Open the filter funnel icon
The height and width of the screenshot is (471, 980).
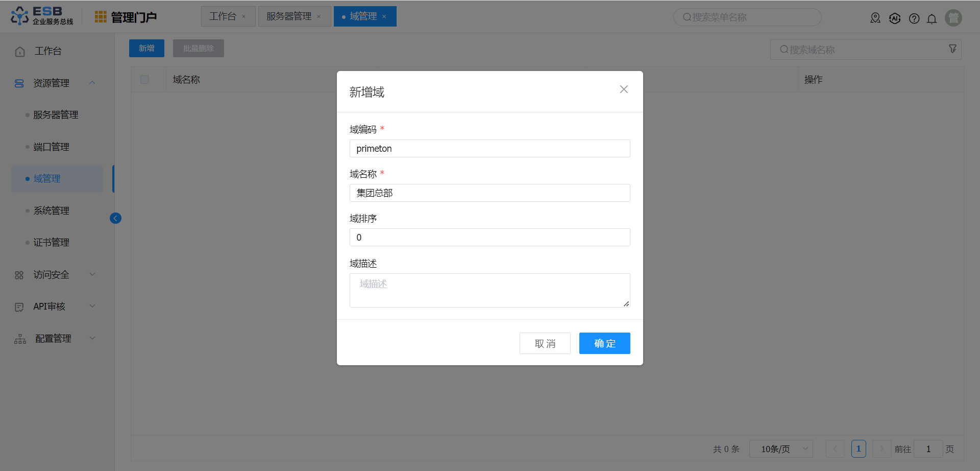click(952, 49)
